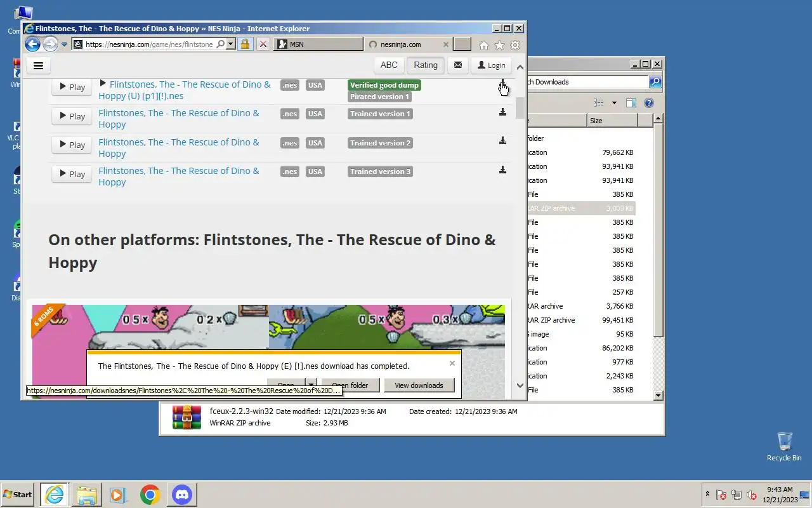Click the Internet Explorer taskbar icon
The width and height of the screenshot is (812, 508).
coord(55,494)
